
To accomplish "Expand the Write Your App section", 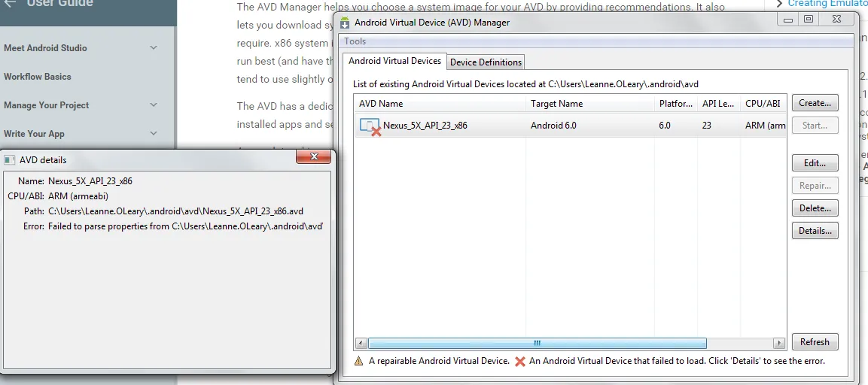I will [154, 134].
